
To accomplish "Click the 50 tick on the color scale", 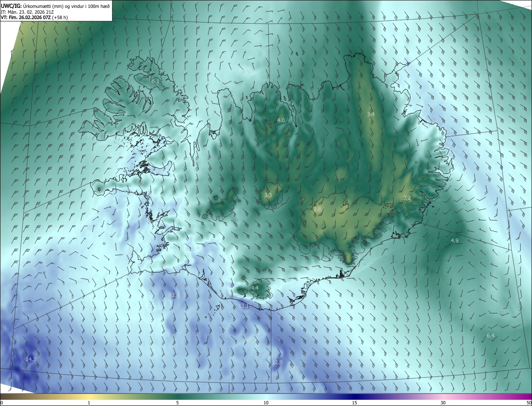I will tap(529, 403).
